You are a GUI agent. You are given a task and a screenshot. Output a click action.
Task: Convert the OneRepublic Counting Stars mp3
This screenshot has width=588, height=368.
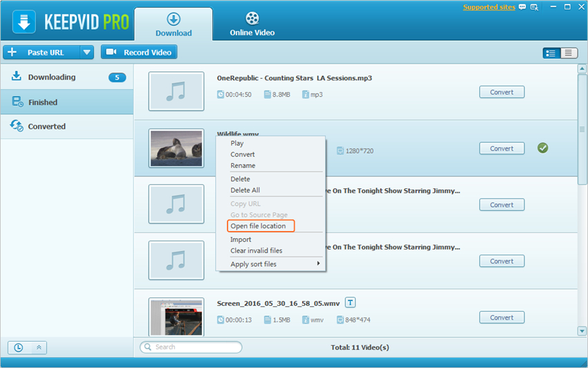[502, 92]
